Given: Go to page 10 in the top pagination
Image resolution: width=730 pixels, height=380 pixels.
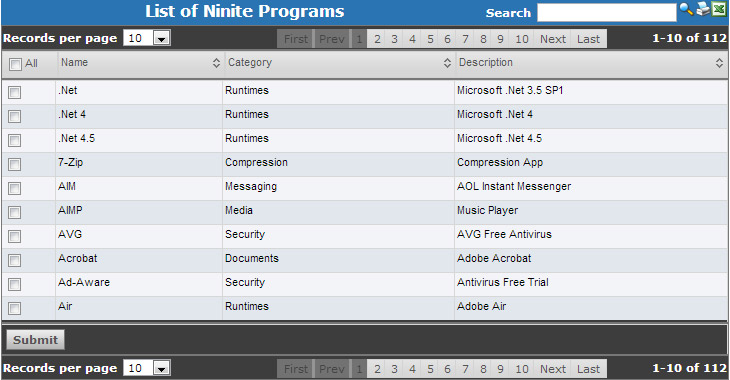Looking at the screenshot, I should click(521, 39).
